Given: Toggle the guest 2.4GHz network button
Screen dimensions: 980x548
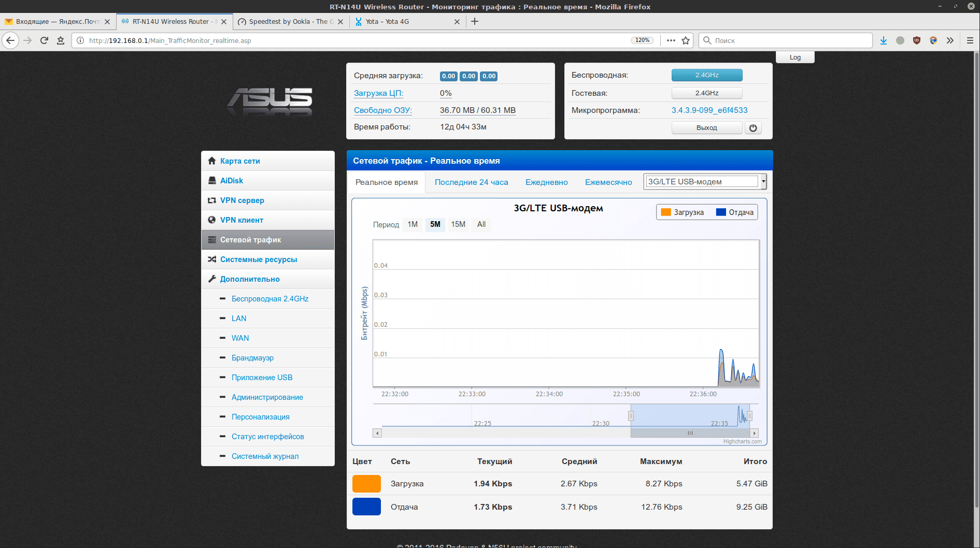Looking at the screenshot, I should [706, 93].
